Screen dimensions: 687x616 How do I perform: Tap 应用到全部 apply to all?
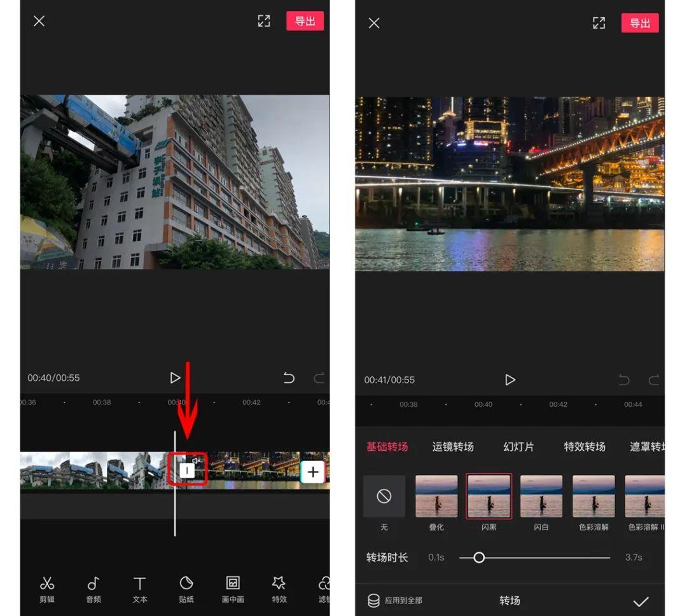395,600
